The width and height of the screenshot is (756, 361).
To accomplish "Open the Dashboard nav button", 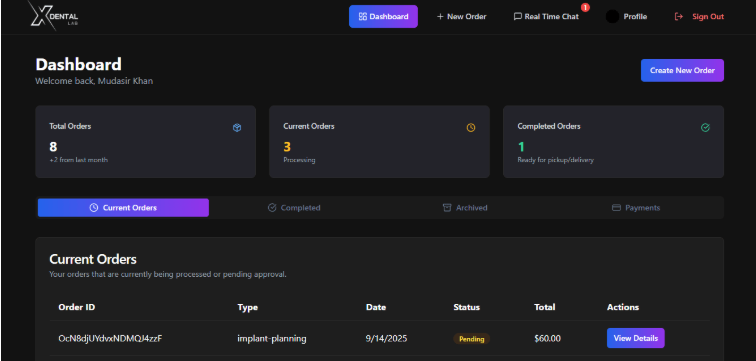I will (383, 16).
